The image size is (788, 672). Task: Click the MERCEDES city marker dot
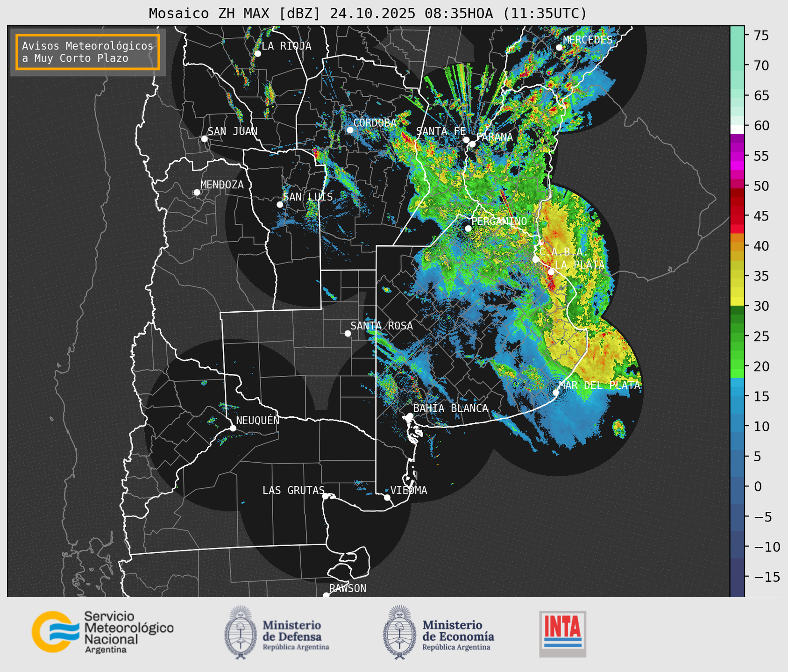click(559, 48)
